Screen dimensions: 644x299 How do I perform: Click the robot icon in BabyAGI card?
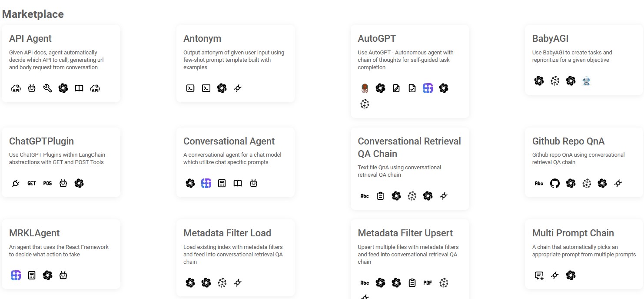[587, 81]
